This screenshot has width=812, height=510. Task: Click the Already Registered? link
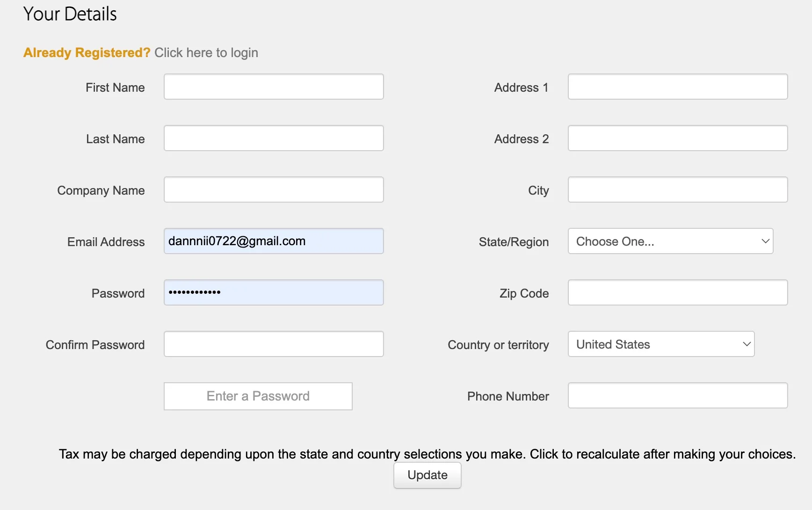[x=87, y=52]
